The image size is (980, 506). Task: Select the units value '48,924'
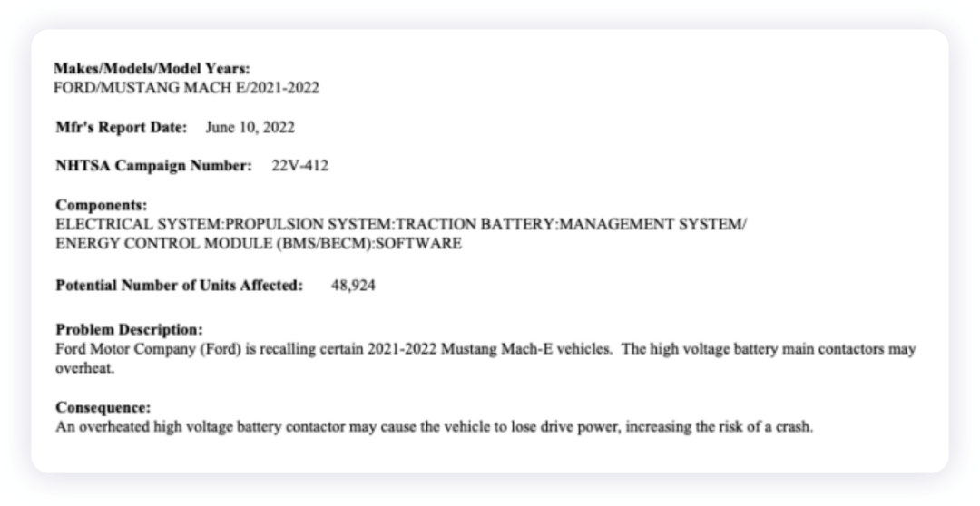(x=354, y=286)
